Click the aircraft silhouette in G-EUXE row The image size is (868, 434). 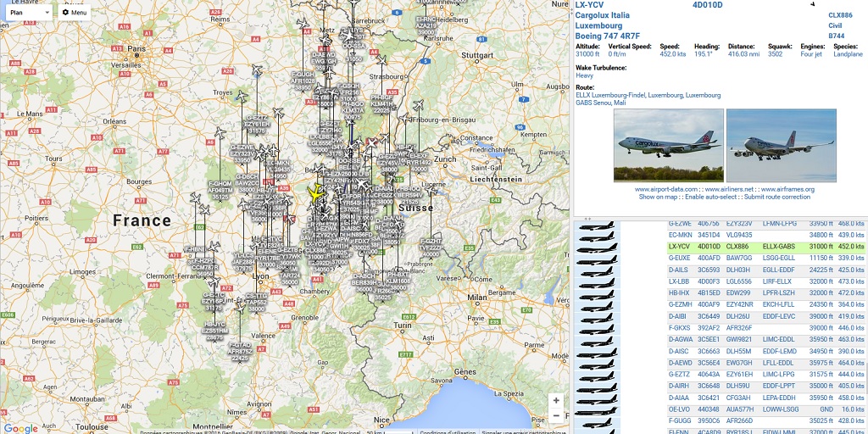point(596,259)
